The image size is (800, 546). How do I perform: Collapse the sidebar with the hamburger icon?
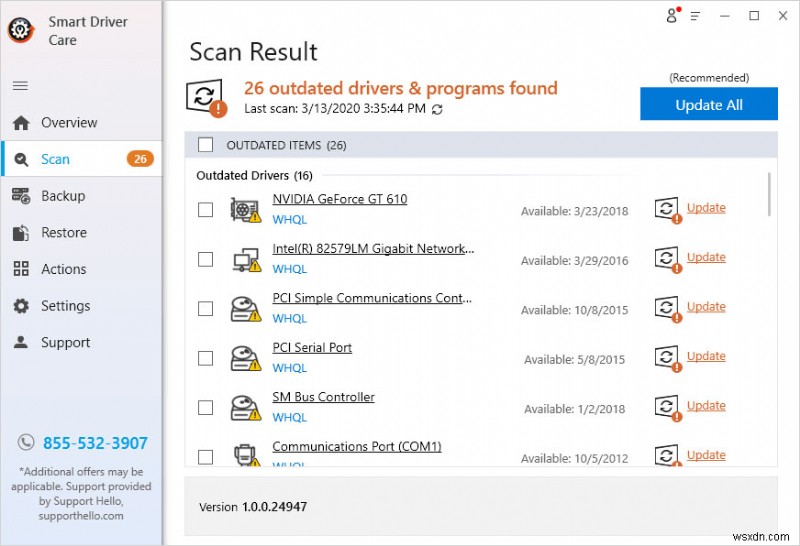tap(20, 86)
